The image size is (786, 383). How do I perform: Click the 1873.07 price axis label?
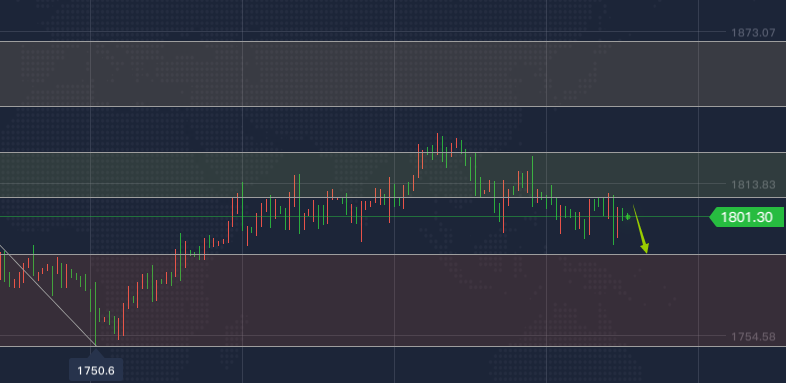(753, 33)
